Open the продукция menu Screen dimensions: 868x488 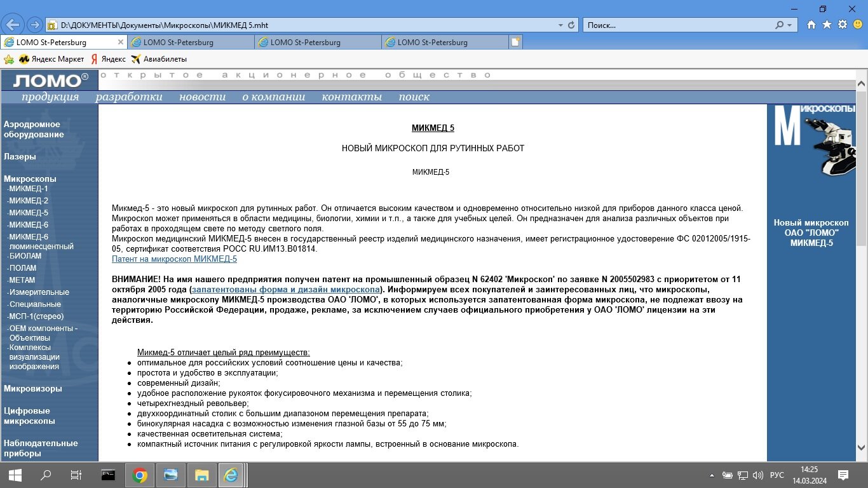[50, 97]
